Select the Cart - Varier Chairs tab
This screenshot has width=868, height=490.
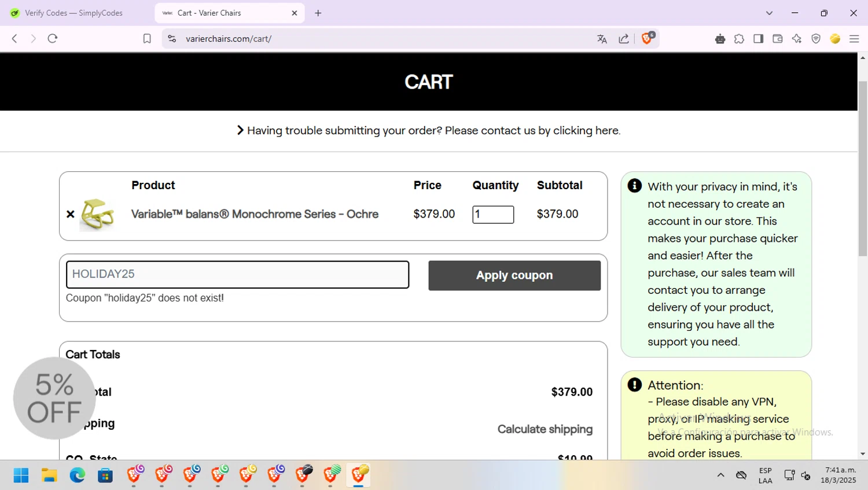[x=230, y=13]
